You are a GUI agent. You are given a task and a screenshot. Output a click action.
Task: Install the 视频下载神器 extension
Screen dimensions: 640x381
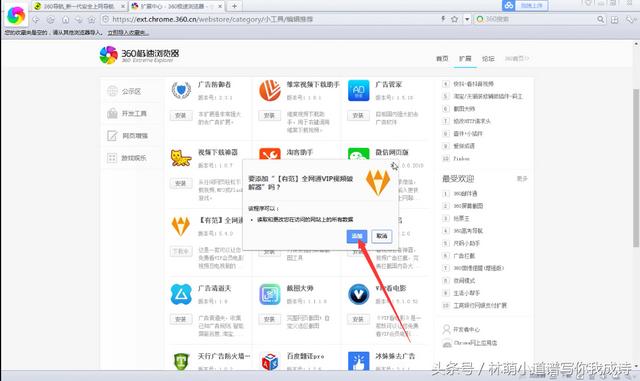(x=181, y=183)
